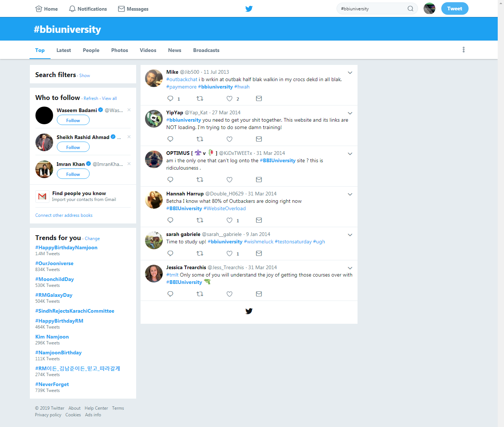The height and width of the screenshot is (427, 504).
Task: Open Help Center footer link
Action: coord(96,408)
